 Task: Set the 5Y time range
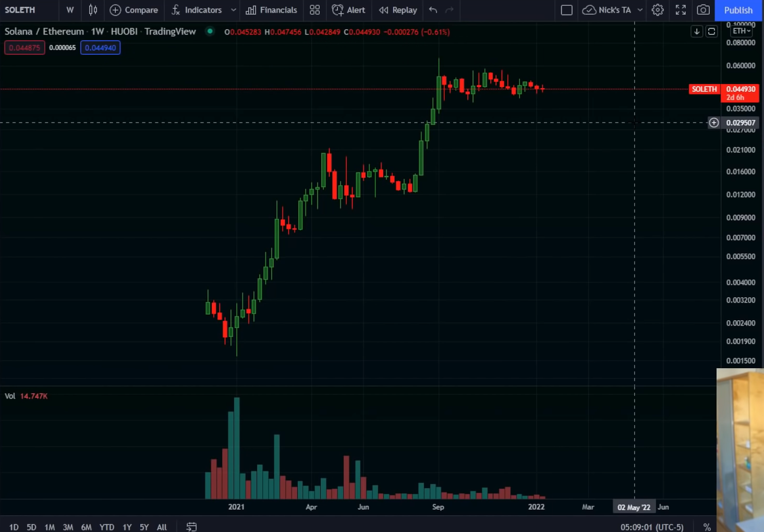click(144, 527)
